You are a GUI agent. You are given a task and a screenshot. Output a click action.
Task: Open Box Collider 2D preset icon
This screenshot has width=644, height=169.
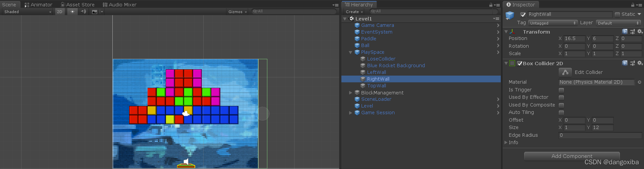click(633, 63)
